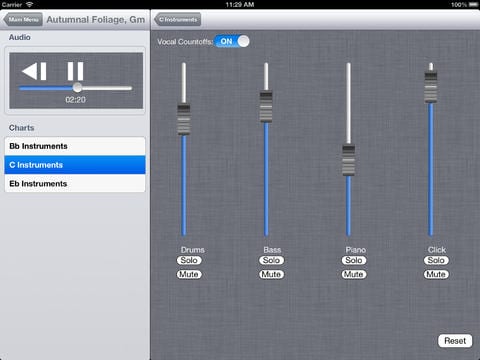Viewport: 480px width, 360px height.
Task: Click the Autumnal Foliage, Gm title
Action: [x=96, y=20]
